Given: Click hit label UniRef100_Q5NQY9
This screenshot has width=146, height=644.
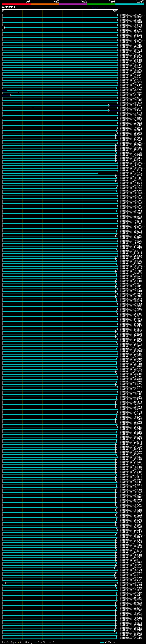Looking at the screenshot, I should point(131,233).
